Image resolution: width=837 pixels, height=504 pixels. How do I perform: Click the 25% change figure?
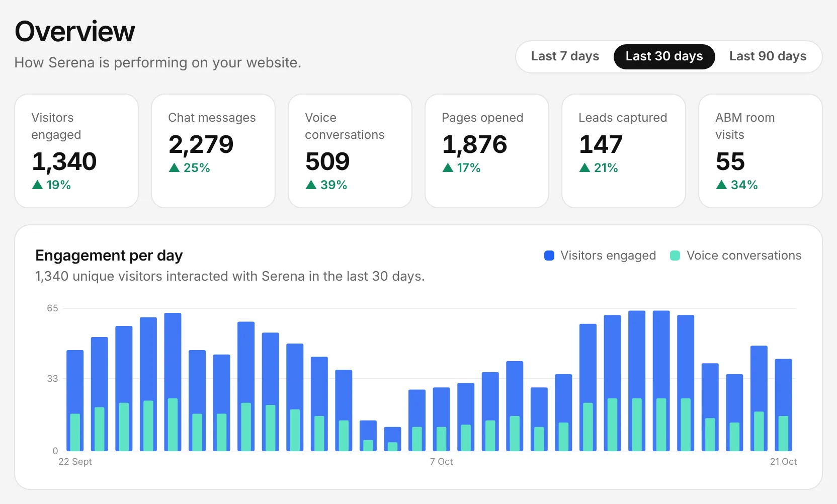click(x=197, y=168)
